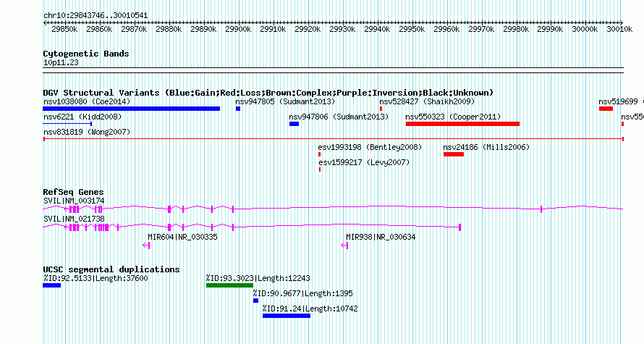Click the RefSeq Genes track title

(73, 192)
